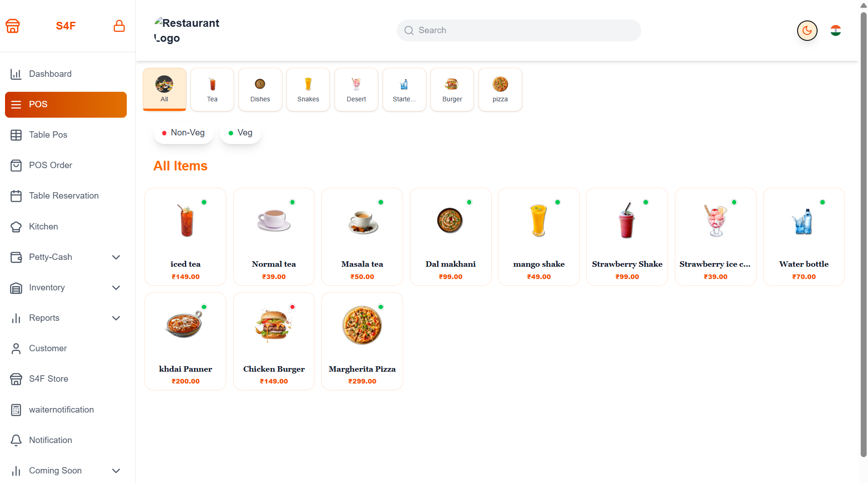868x483 pixels.
Task: Toggle dark mode with moon button
Action: 807,30
